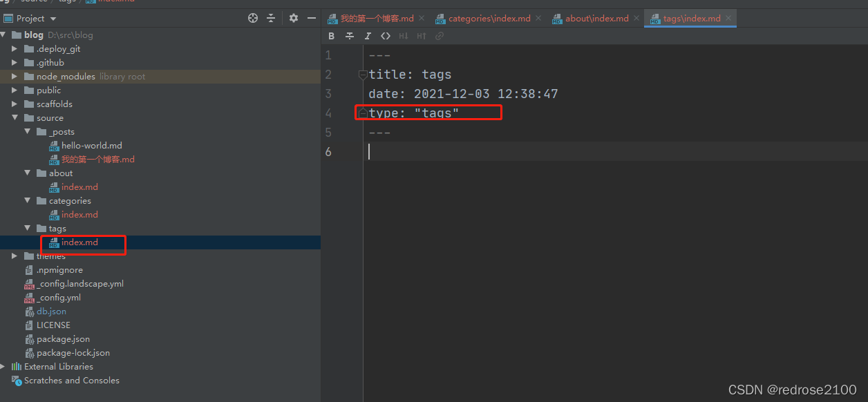Click the Scratches and Consoles icon

[17, 381]
